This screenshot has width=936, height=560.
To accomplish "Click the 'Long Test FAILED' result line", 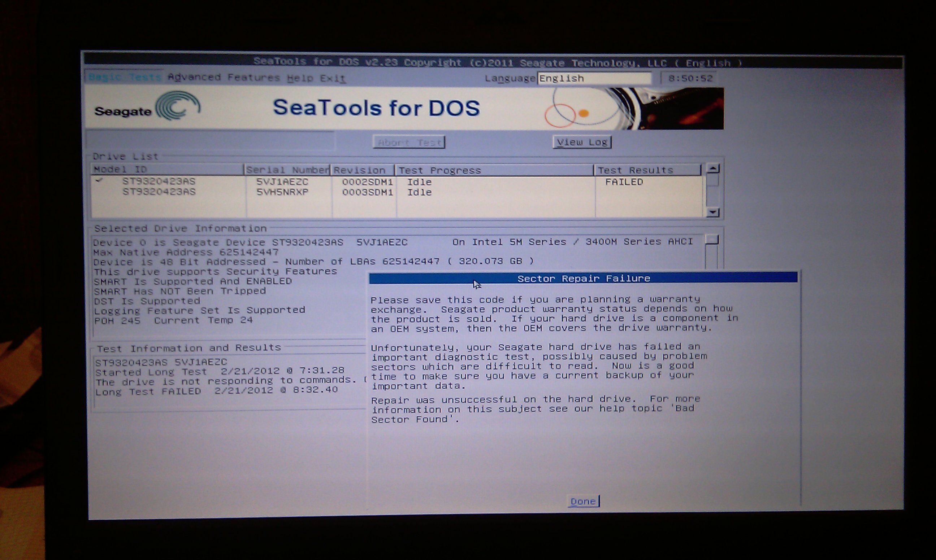I will [x=216, y=390].
